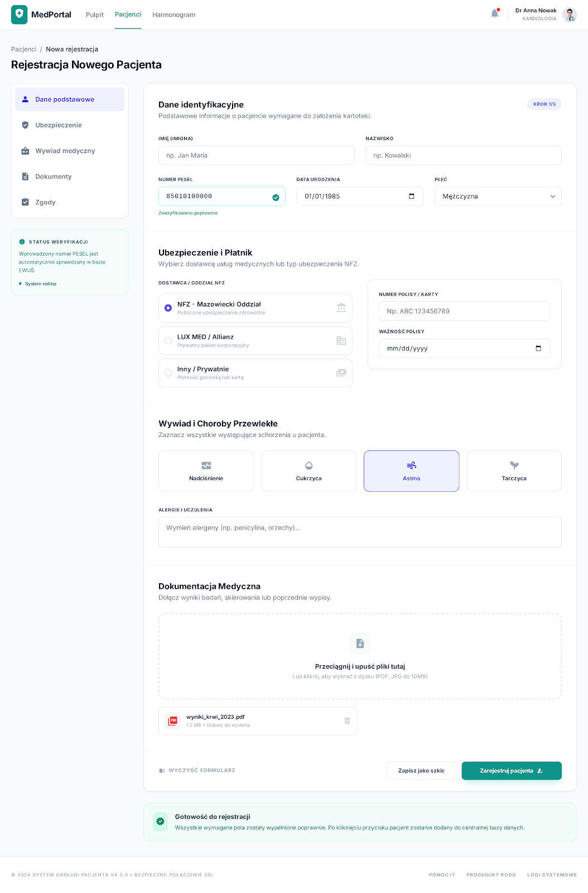The height and width of the screenshot is (893, 588).
Task: Delete wyniki_krwi_2023.pdf with trash icon
Action: pos(347,721)
